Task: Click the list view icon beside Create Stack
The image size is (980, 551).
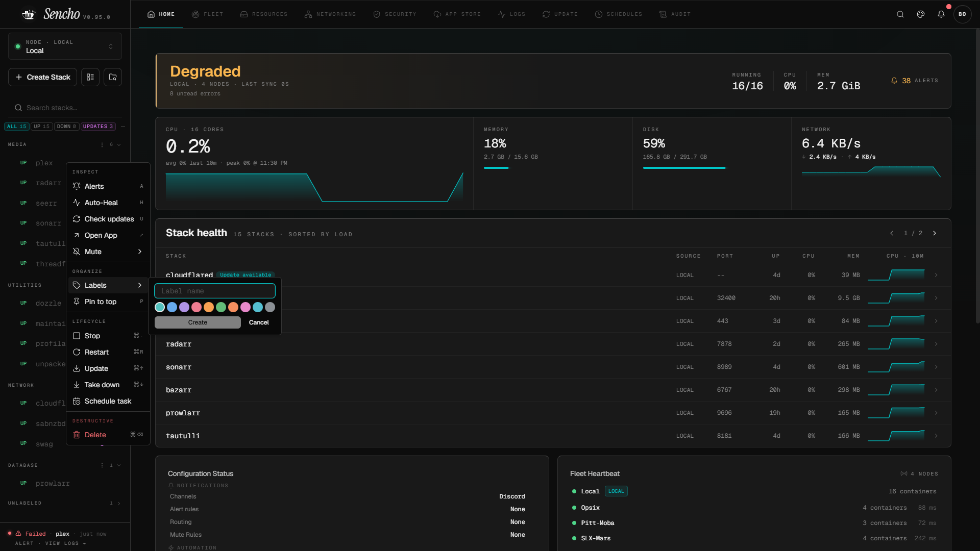Action: click(x=90, y=77)
